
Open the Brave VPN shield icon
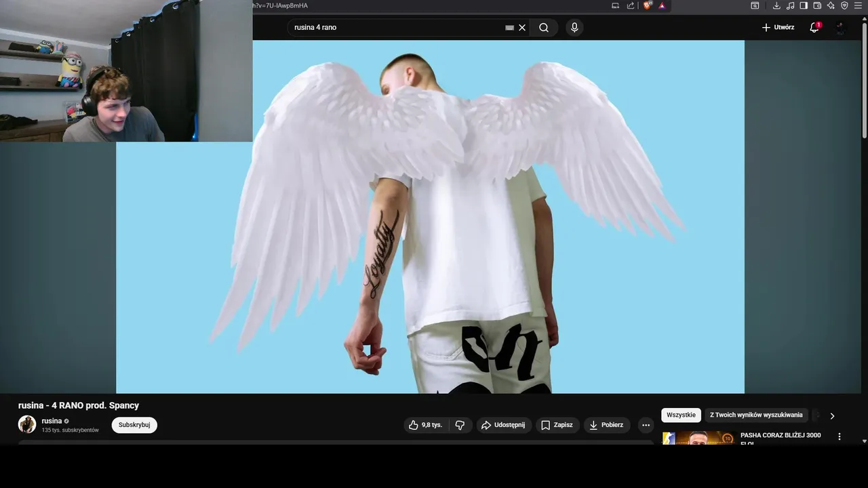click(844, 5)
